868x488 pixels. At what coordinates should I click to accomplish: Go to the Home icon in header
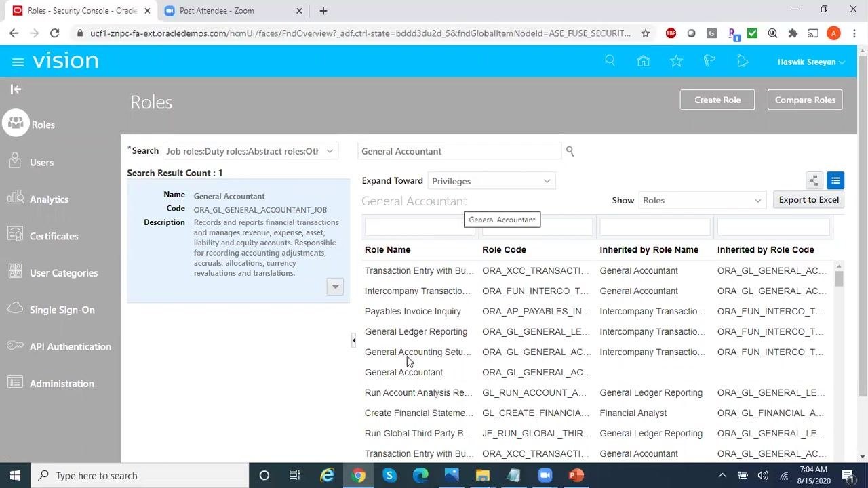[x=643, y=61]
